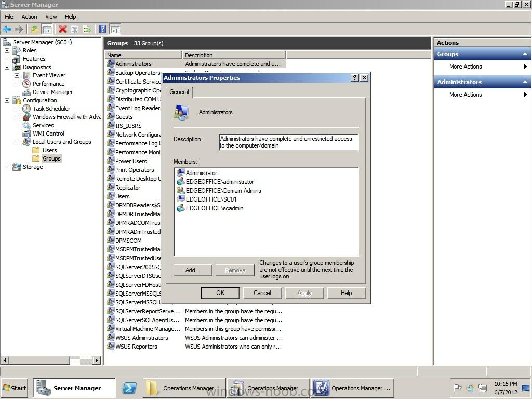Expand the Features tree node

coord(7,59)
